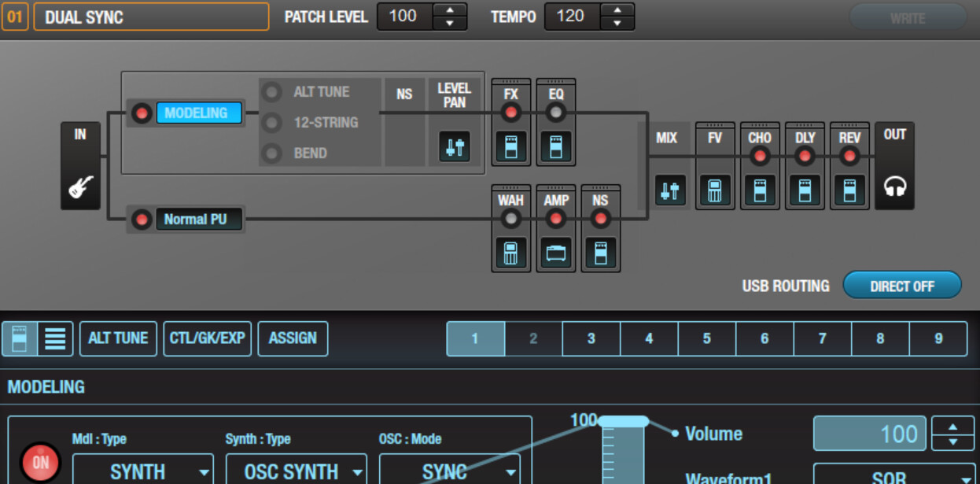The height and width of the screenshot is (484, 980).
Task: Open the headphones output icon
Action: [x=894, y=187]
